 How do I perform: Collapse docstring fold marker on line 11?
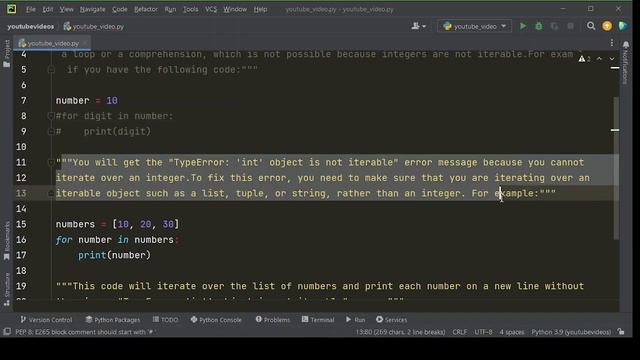pos(51,162)
